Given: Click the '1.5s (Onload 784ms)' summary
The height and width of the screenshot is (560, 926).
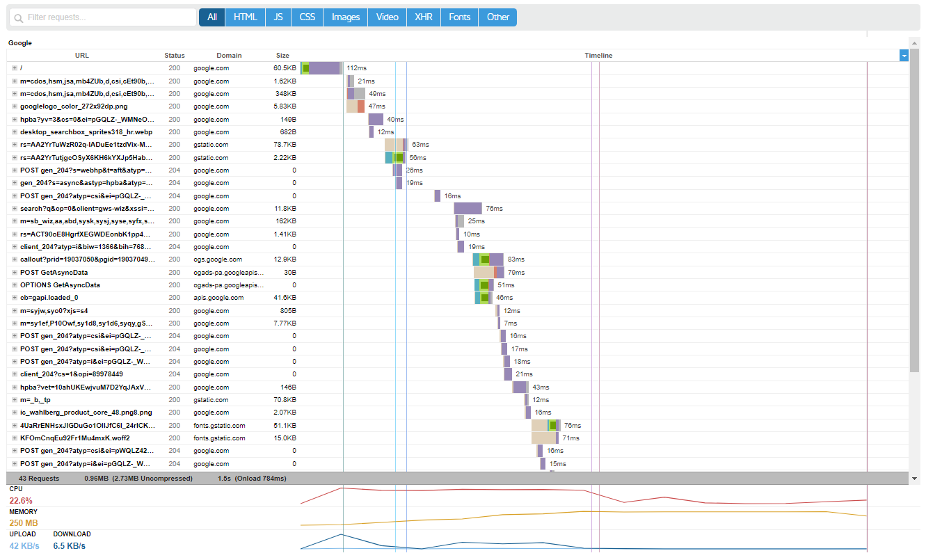Looking at the screenshot, I should coord(252,479).
